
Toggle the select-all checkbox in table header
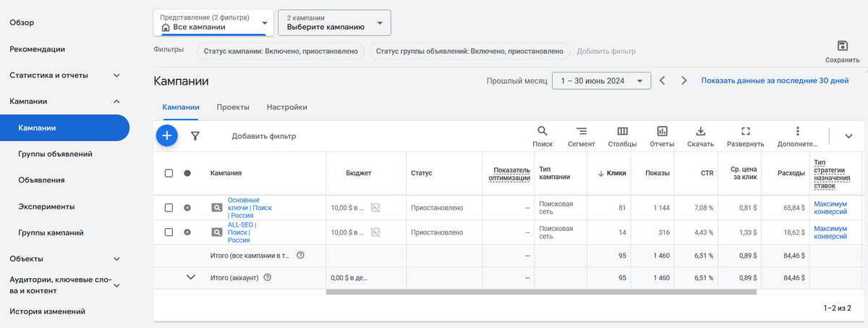(x=169, y=173)
